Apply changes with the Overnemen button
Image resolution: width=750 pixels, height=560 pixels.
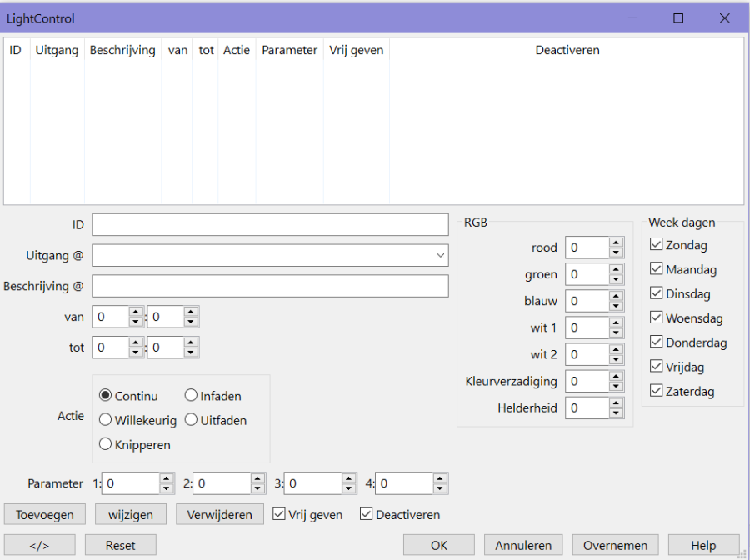click(x=615, y=545)
